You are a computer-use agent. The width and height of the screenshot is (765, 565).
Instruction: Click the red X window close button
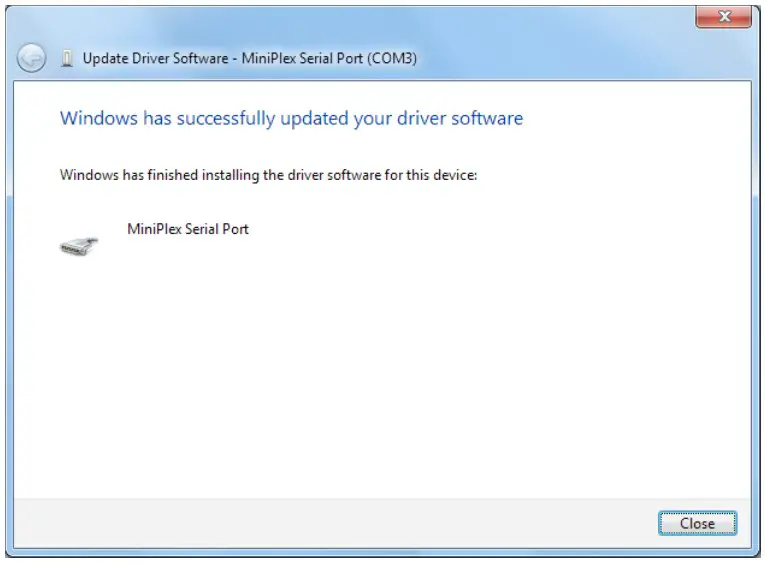click(x=724, y=17)
